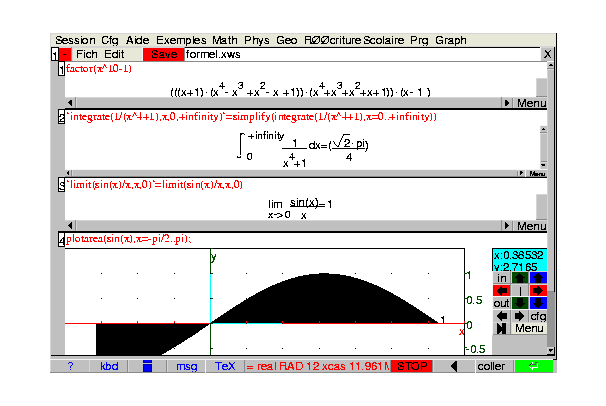Click the zoom out button in graph panel
This screenshot has width=606, height=406.
[x=501, y=303]
